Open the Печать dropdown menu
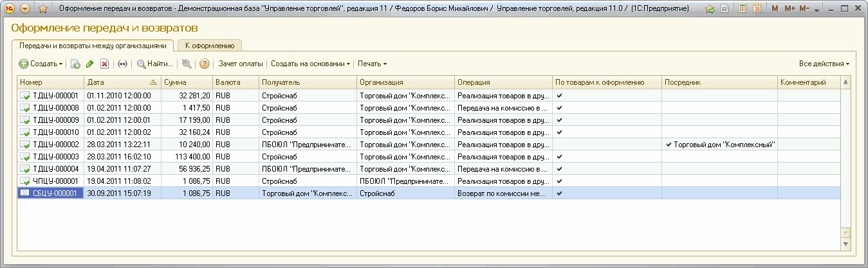This screenshot has width=868, height=268. (372, 64)
